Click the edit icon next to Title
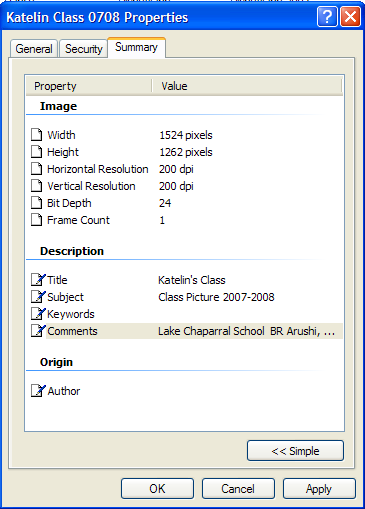This screenshot has width=365, height=509. tap(38, 280)
